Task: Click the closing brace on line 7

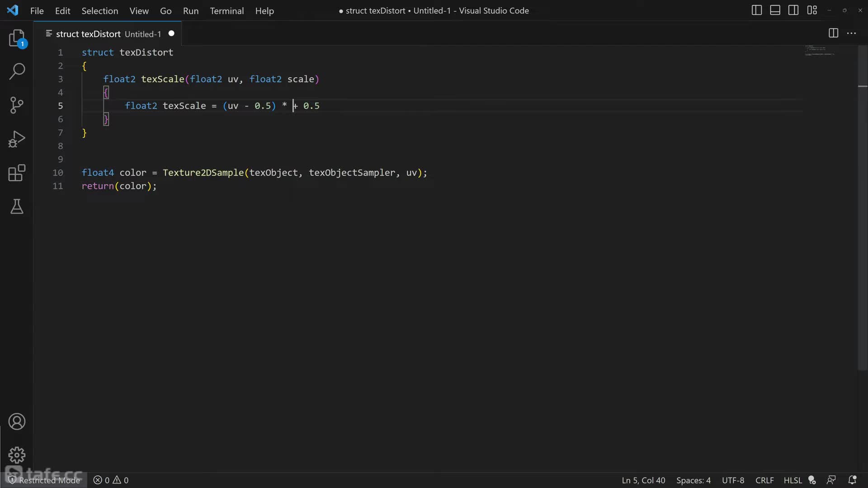Action: click(84, 133)
